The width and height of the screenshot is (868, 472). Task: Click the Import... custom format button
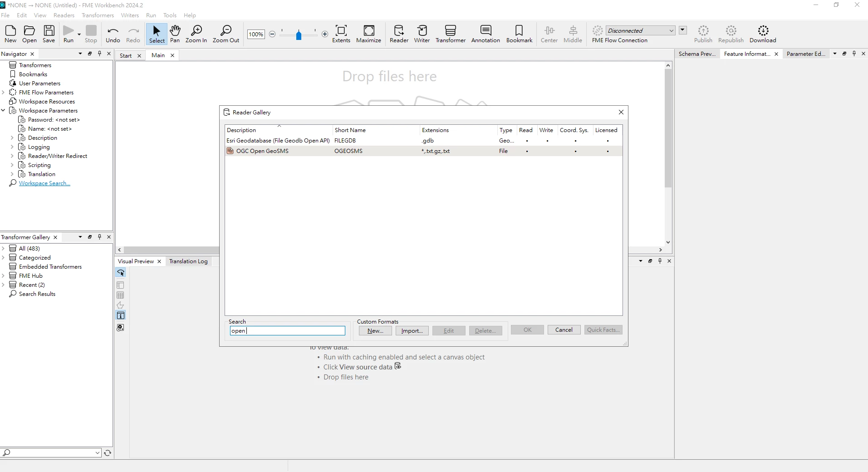pos(412,331)
